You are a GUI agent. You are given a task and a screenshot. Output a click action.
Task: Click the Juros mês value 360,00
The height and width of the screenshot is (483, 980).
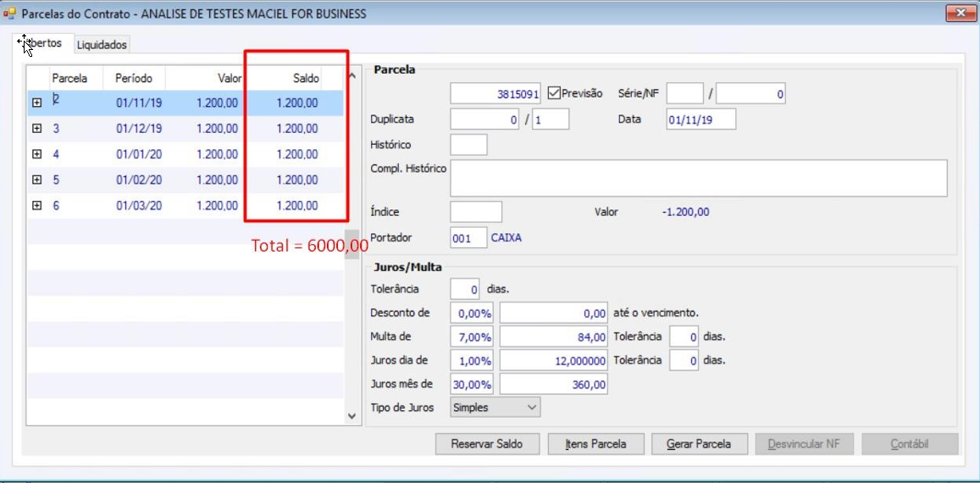(x=554, y=384)
